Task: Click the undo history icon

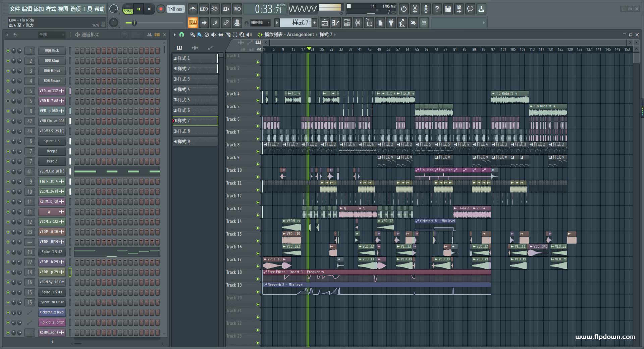Action: [x=404, y=9]
